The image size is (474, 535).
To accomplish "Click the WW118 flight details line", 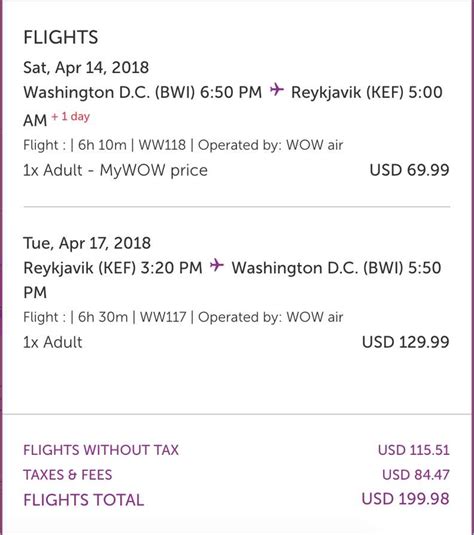I will coord(183,145).
